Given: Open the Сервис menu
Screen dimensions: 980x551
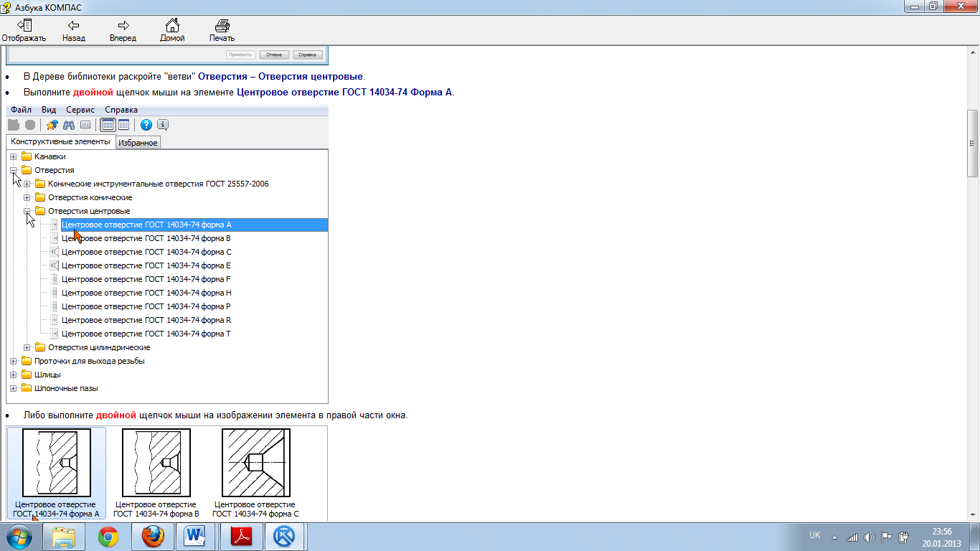Looking at the screenshot, I should click(80, 110).
